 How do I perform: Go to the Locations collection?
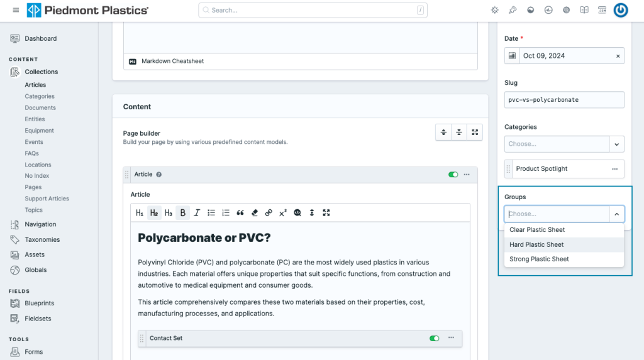click(x=38, y=165)
